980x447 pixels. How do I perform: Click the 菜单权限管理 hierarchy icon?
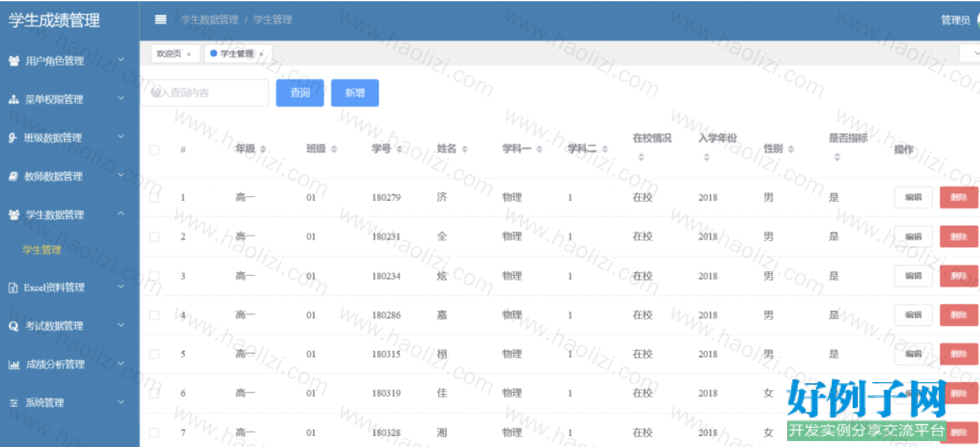tap(14, 100)
